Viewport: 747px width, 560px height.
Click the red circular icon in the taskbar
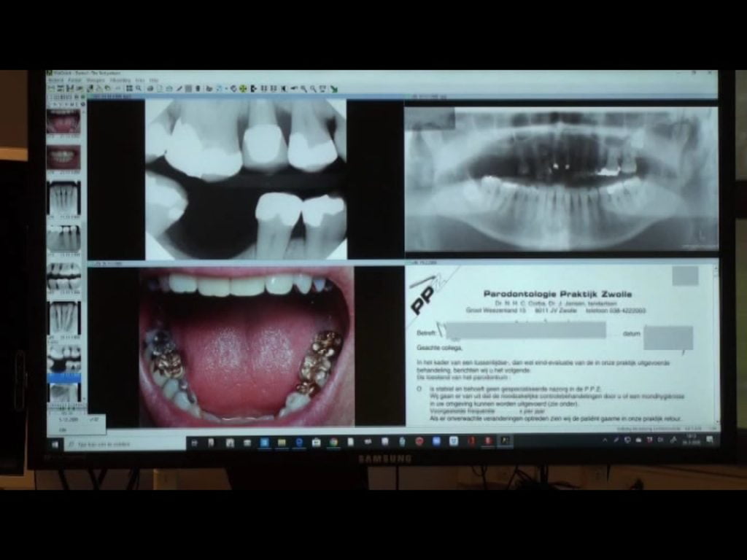pyautogui.click(x=419, y=442)
